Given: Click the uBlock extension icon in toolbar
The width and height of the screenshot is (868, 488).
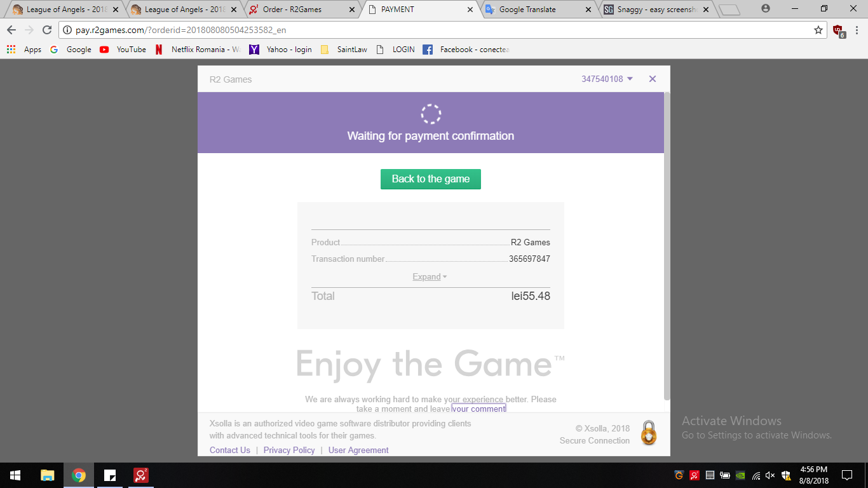Looking at the screenshot, I should [838, 30].
